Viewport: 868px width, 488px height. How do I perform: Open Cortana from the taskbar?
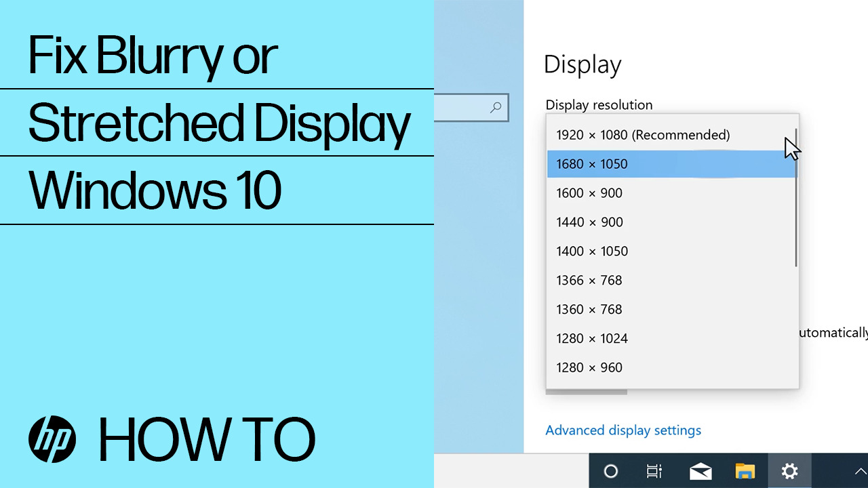(611, 471)
